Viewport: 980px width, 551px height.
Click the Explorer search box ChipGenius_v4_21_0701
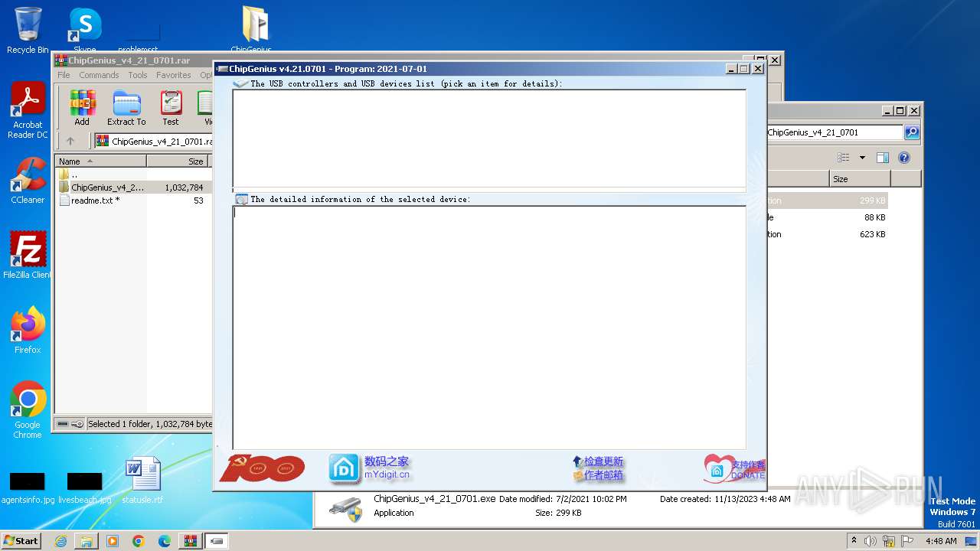[x=835, y=132]
